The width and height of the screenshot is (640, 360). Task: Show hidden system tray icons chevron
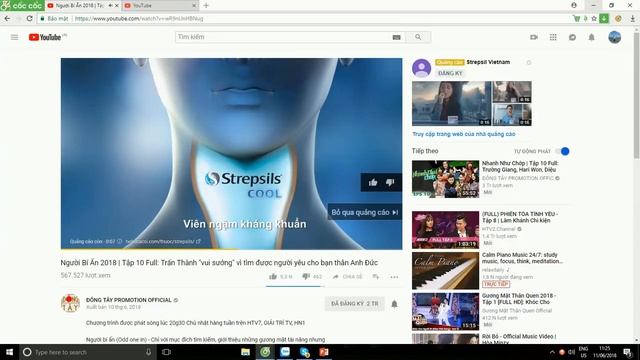pos(552,352)
